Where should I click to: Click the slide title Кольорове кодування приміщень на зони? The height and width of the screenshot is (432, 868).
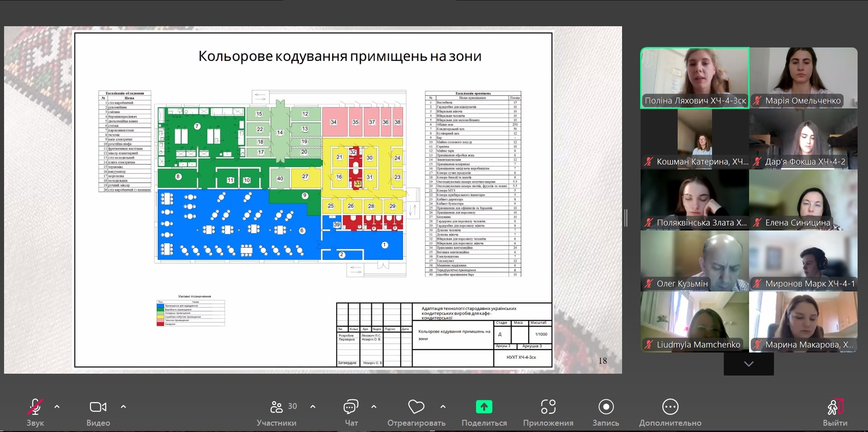[340, 56]
